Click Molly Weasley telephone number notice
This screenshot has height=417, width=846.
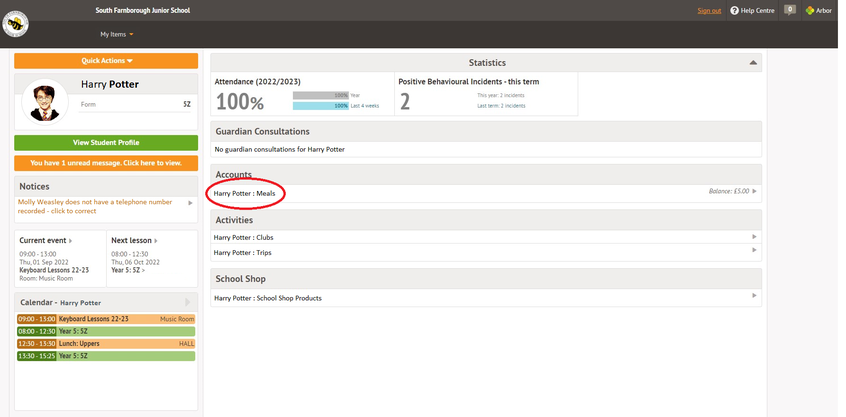pos(95,207)
